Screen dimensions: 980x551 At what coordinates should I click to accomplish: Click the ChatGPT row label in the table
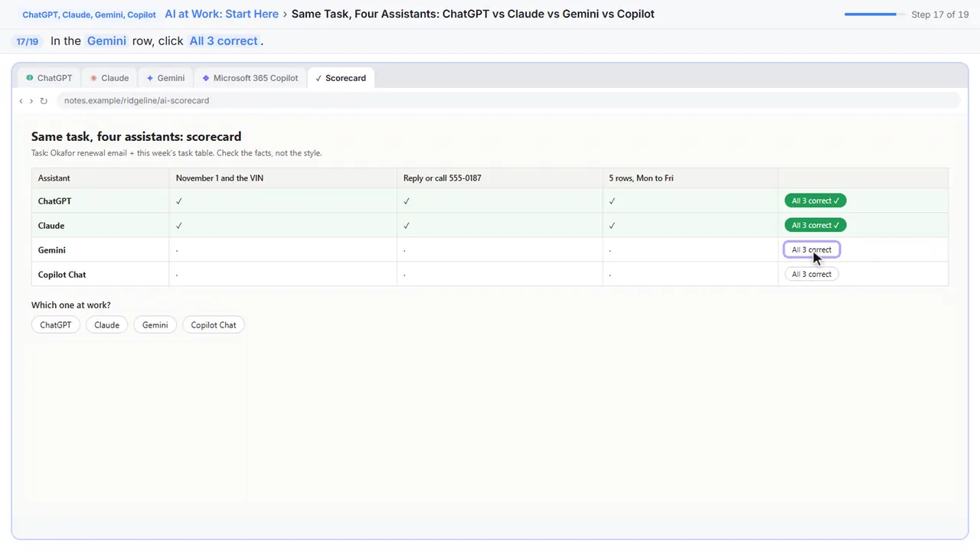tap(55, 201)
